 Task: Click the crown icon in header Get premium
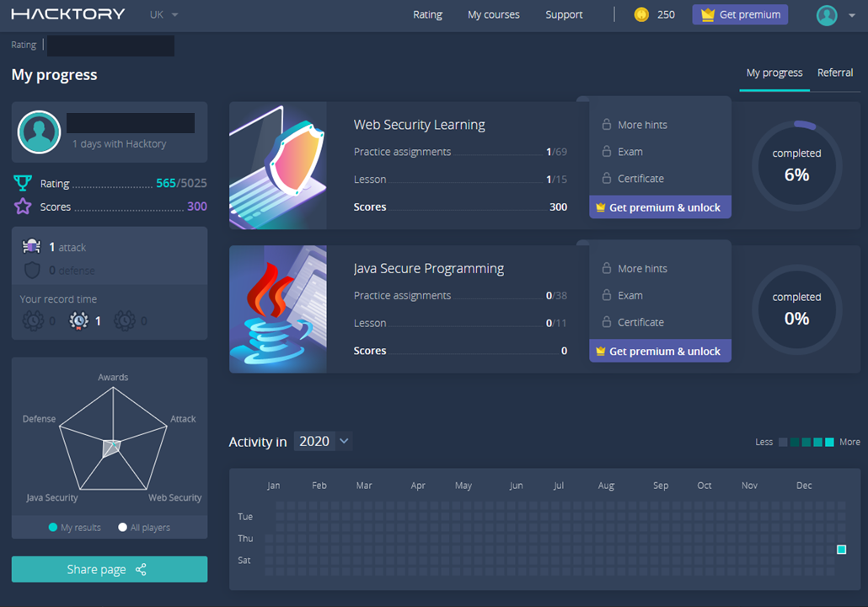tap(708, 15)
